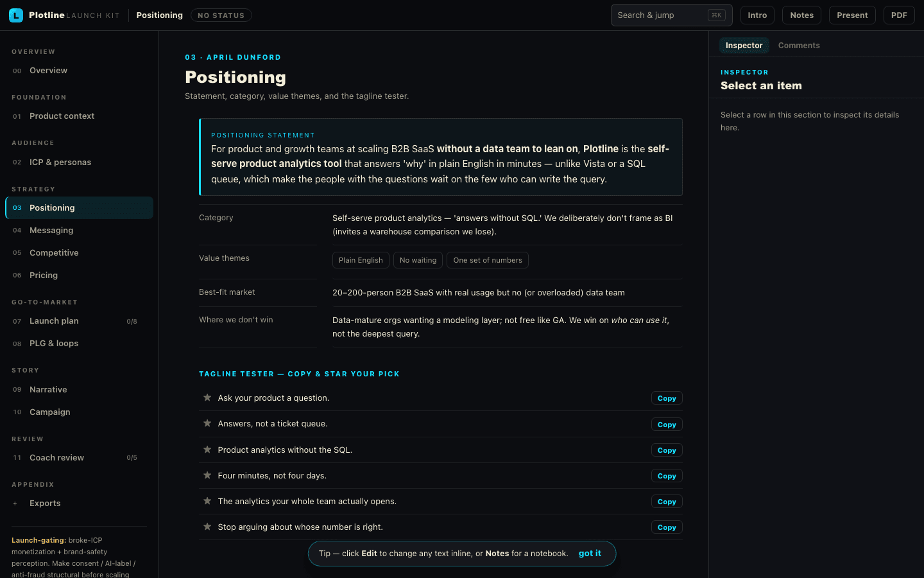
Task: Click the ⌘K shortcut badge
Action: pos(717,15)
